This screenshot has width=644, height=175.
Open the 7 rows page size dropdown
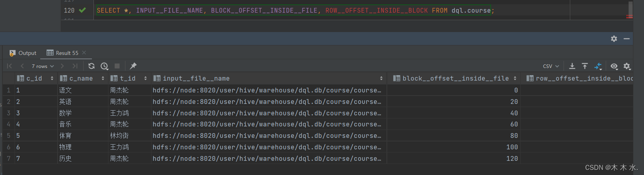click(43, 66)
